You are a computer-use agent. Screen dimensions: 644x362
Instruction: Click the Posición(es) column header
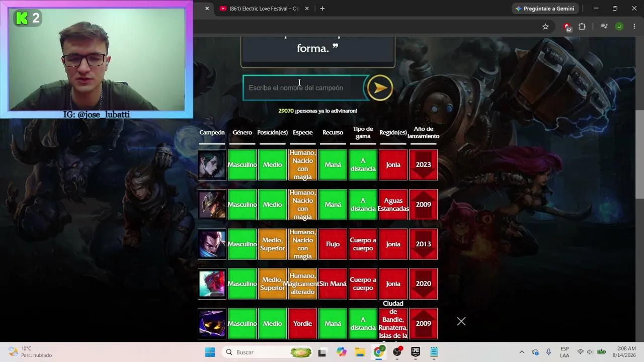click(272, 133)
